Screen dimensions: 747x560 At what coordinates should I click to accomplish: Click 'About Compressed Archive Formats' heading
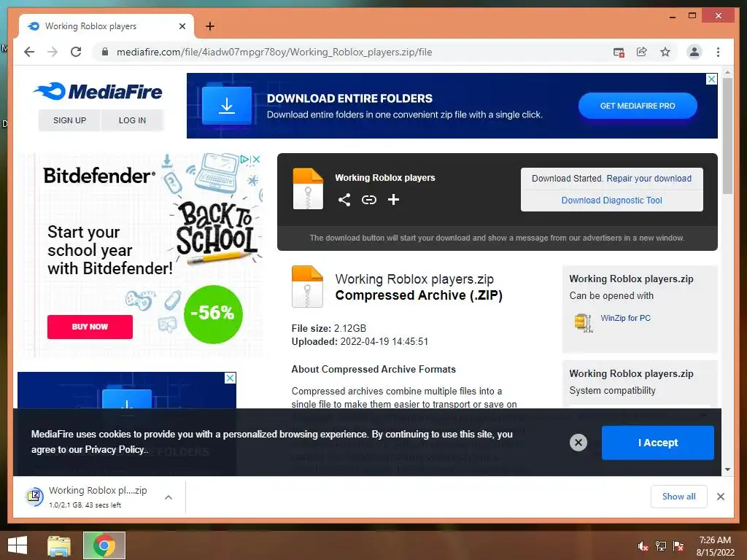[373, 370]
